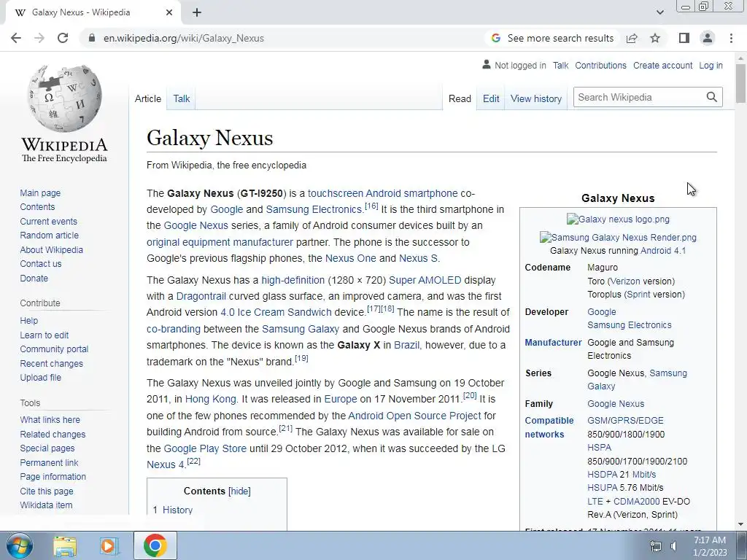Screen dimensions: 747x560
Task: Open File Explorer from the taskbar
Action: (65, 546)
